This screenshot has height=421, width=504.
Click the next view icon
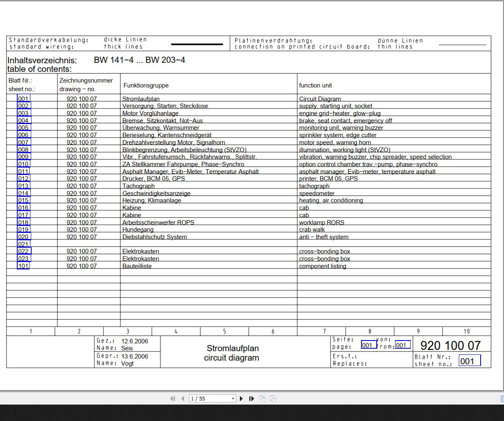pos(273,398)
